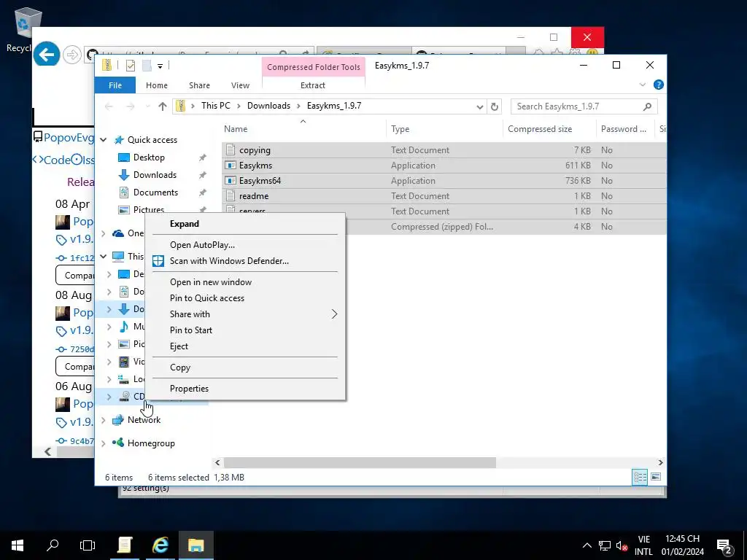Open the File tab

coord(115,85)
